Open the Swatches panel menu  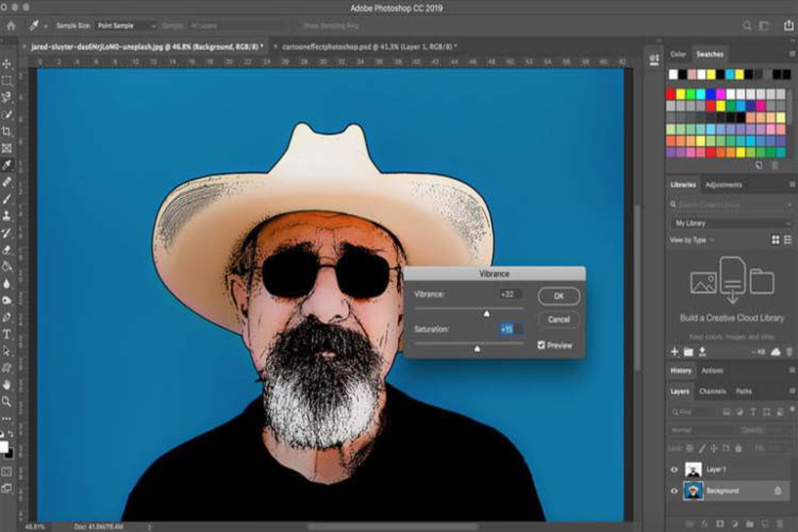click(x=791, y=54)
